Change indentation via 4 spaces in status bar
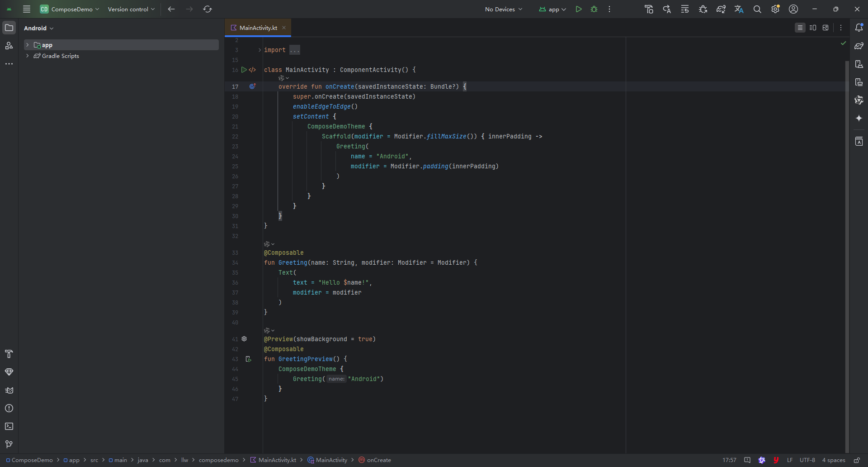The width and height of the screenshot is (868, 467). [834, 460]
